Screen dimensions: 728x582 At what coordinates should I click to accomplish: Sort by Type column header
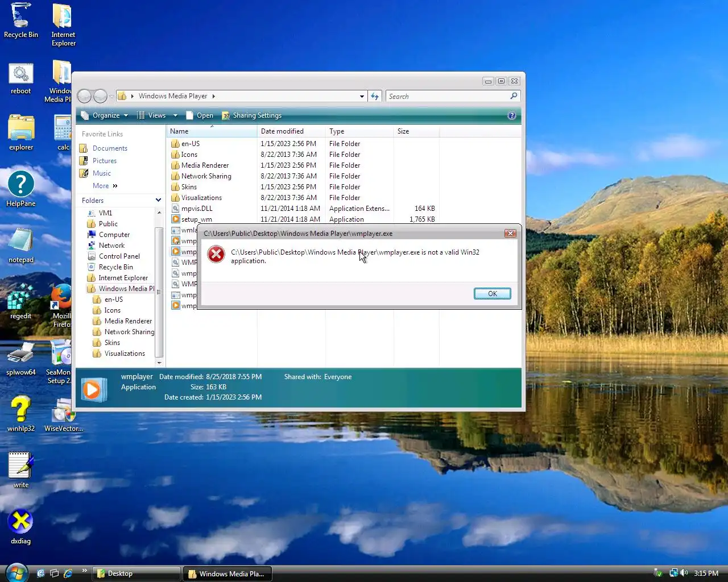(x=359, y=131)
